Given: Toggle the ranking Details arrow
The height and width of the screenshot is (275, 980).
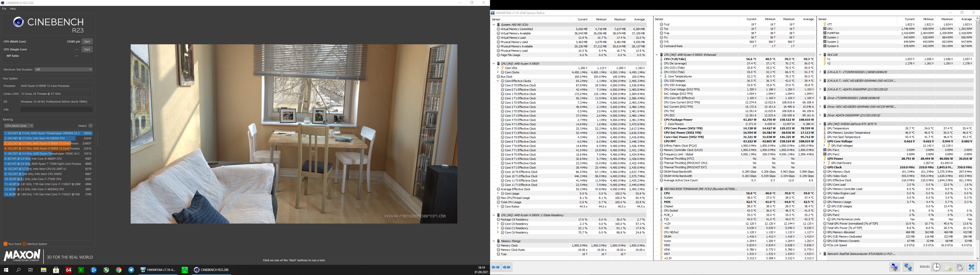Looking at the screenshot, I should point(91,126).
